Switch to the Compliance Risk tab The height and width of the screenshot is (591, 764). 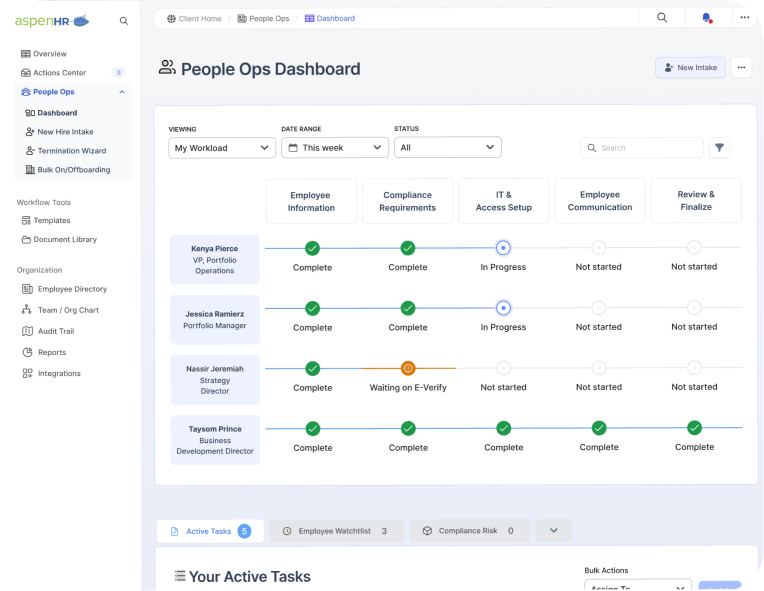pyautogui.click(x=469, y=531)
